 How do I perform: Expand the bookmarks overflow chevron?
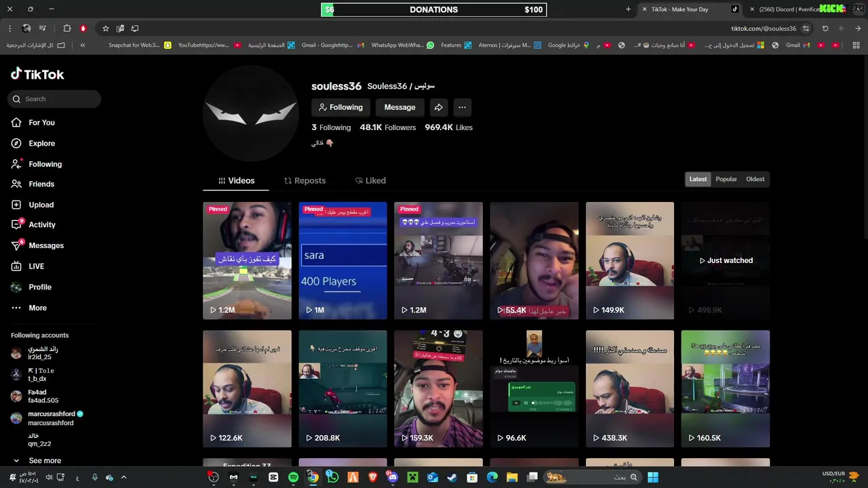[83, 45]
